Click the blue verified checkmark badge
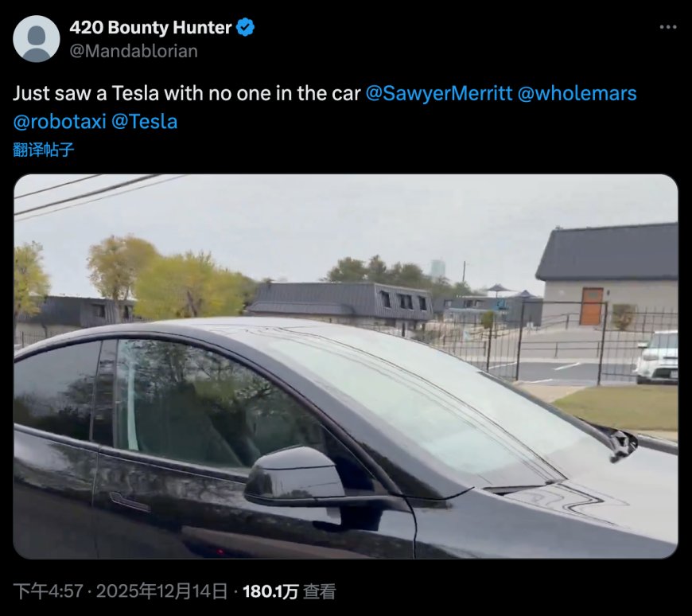692x616 pixels. [x=245, y=27]
